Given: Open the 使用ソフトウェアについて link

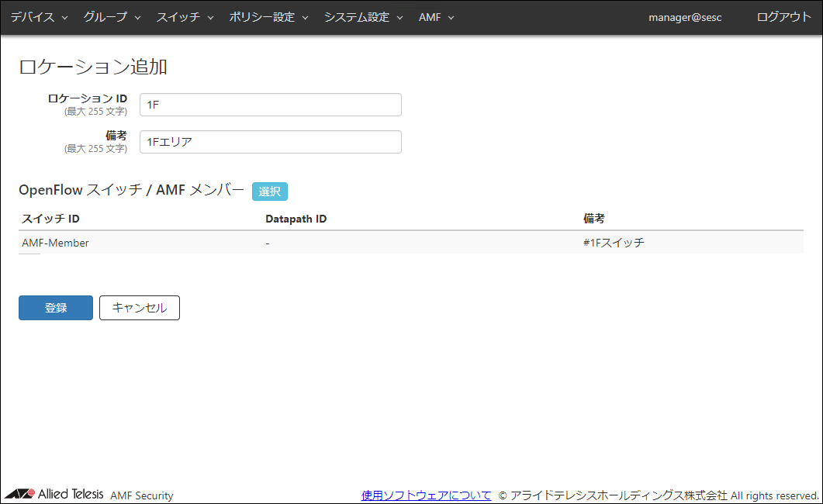Looking at the screenshot, I should [x=426, y=495].
